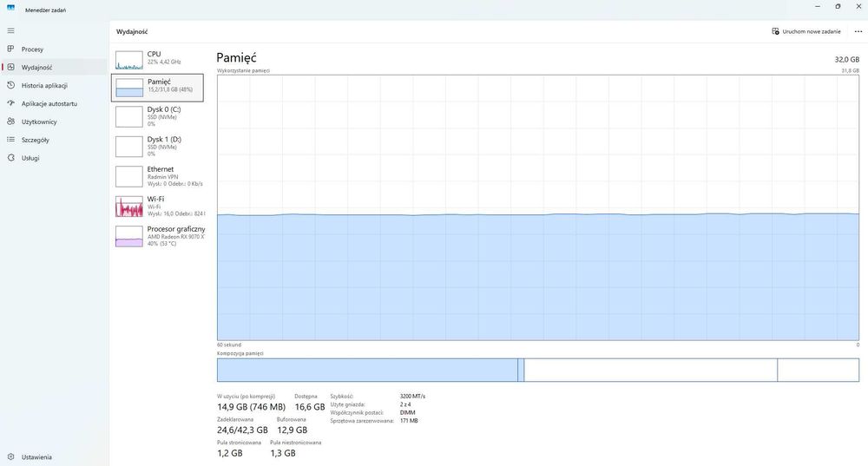
Task: Click the Kompozycja pamięci label
Action: pyautogui.click(x=240, y=353)
